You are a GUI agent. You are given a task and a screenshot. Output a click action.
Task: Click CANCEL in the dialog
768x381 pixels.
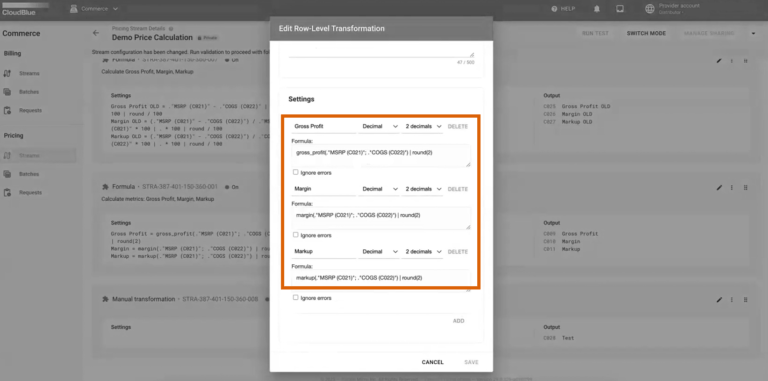[x=432, y=362]
